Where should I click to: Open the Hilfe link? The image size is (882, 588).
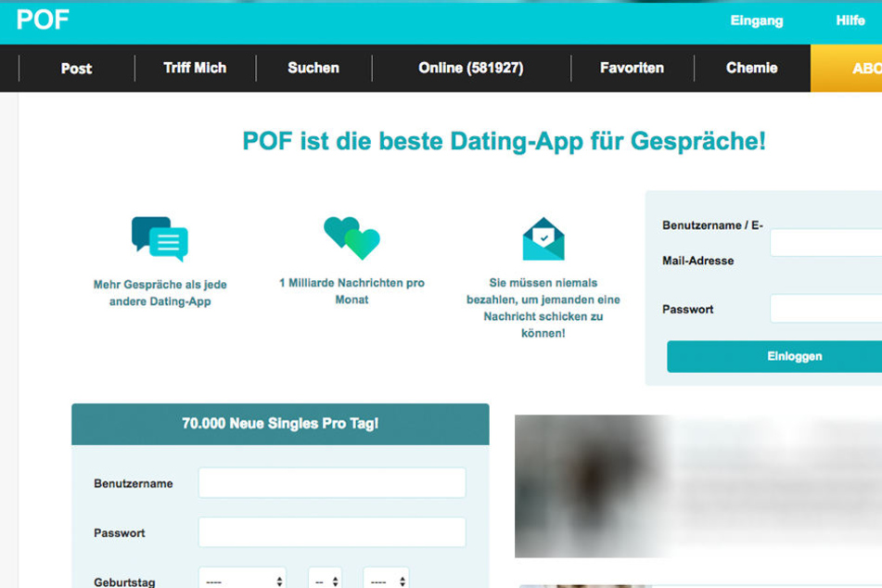(x=850, y=20)
